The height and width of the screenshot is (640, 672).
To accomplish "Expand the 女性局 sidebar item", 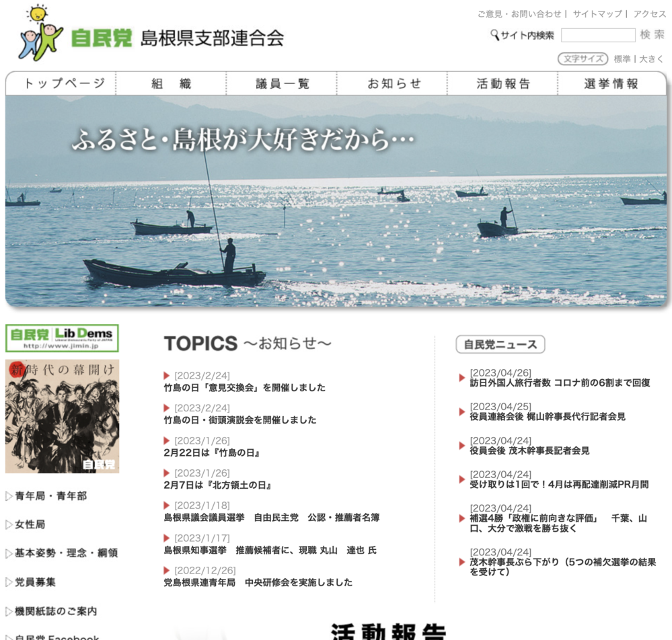I will click(x=30, y=524).
